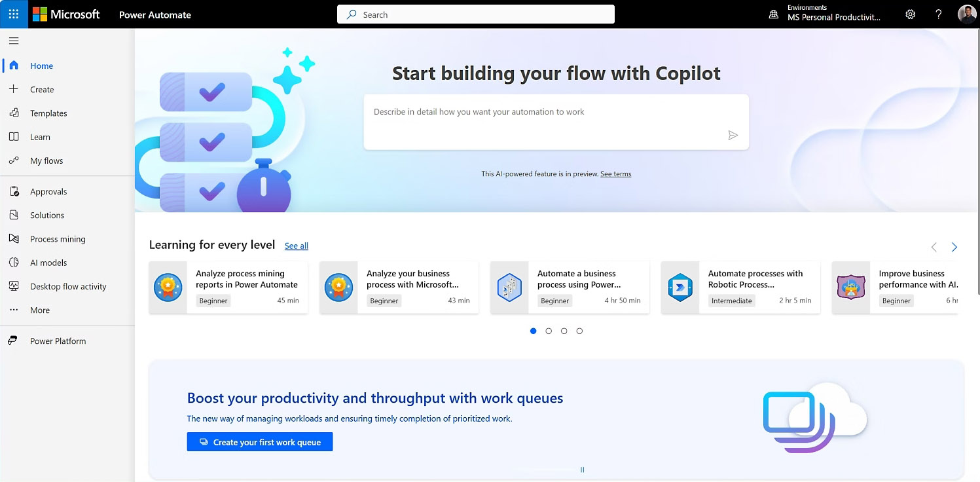Click the Approvals sidebar icon
Image resolution: width=980 pixels, height=482 pixels.
pos(14,192)
